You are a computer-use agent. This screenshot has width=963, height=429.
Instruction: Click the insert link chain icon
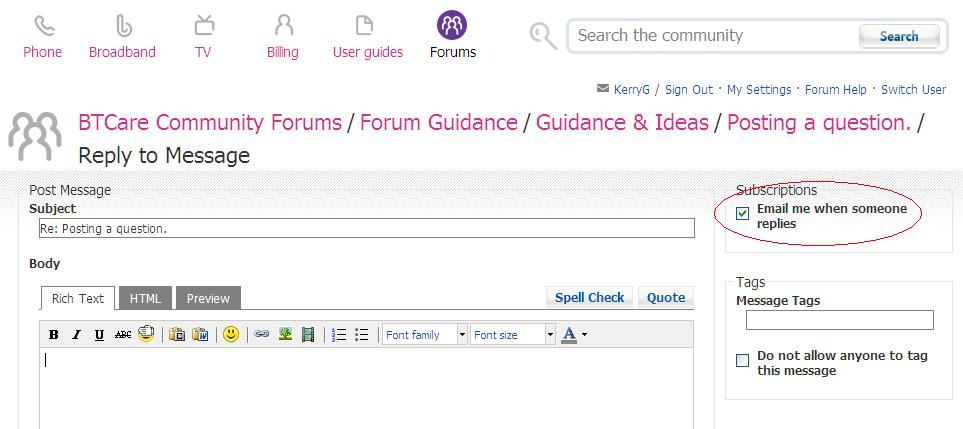point(262,334)
